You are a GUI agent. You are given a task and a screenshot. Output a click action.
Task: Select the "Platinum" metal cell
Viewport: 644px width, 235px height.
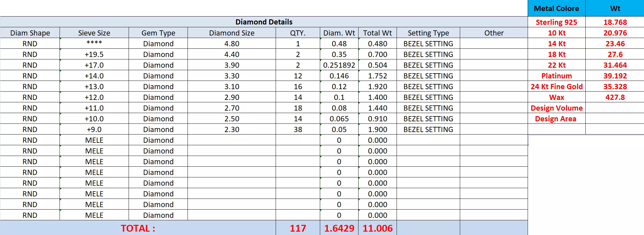click(x=557, y=76)
